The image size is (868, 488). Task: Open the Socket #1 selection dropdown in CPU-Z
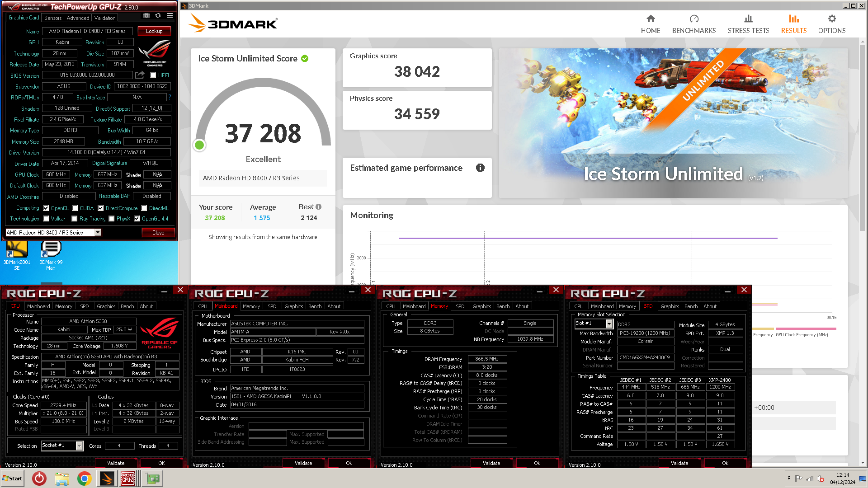click(80, 446)
